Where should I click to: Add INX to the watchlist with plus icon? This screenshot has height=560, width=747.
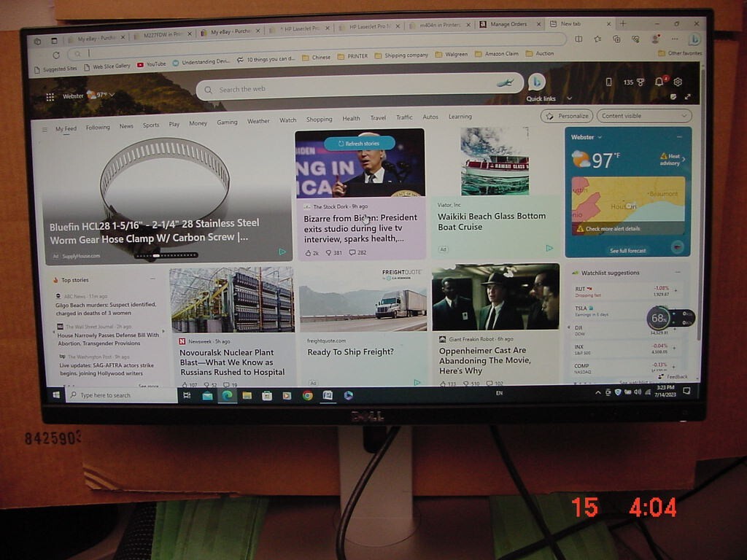[674, 348]
